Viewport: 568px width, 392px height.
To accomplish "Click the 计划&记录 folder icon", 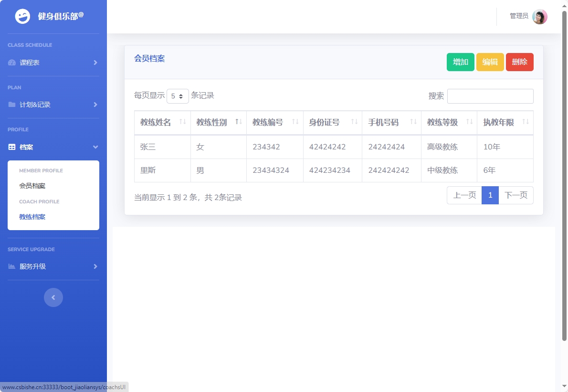I will [11, 105].
